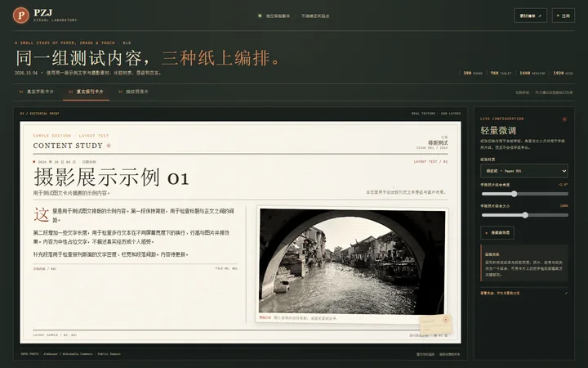Click the FILE NO. 001 label
The width and height of the screenshot is (588, 368).
coord(226,268)
